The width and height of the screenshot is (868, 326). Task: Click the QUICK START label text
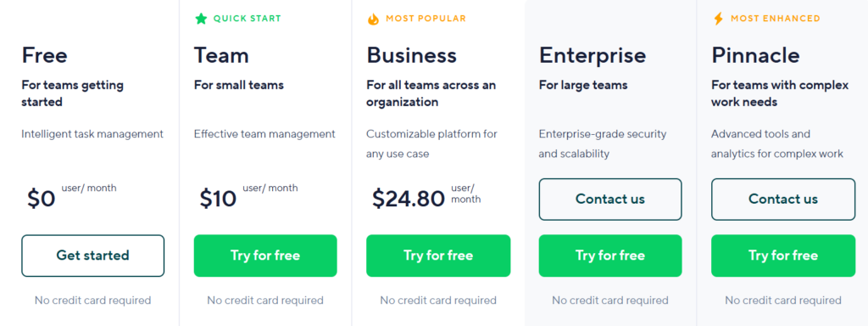(x=248, y=19)
